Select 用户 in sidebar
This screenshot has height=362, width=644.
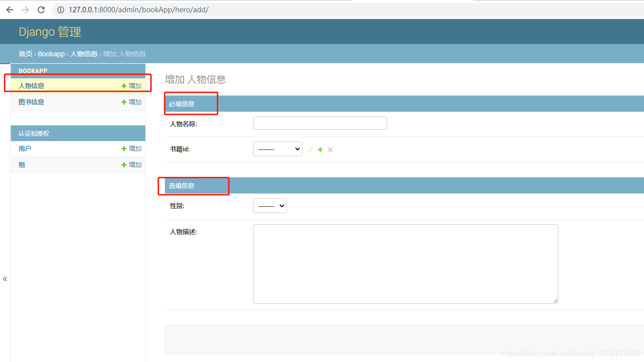click(x=25, y=148)
